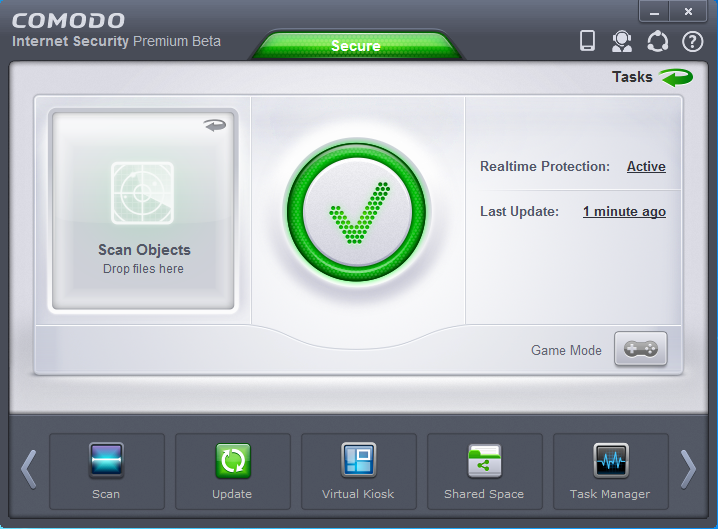Launch Virtual Kiosk
Screen dimensions: 718x529
tap(359, 471)
